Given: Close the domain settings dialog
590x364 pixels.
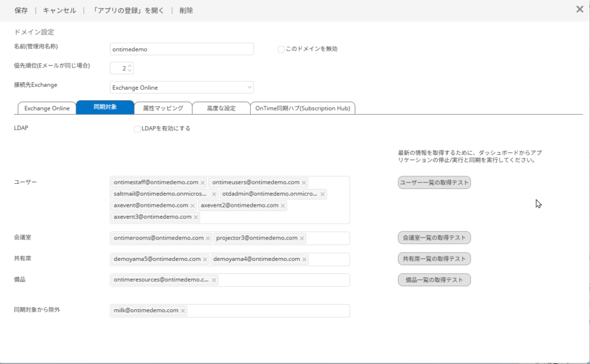Looking at the screenshot, I should pyautogui.click(x=579, y=9).
